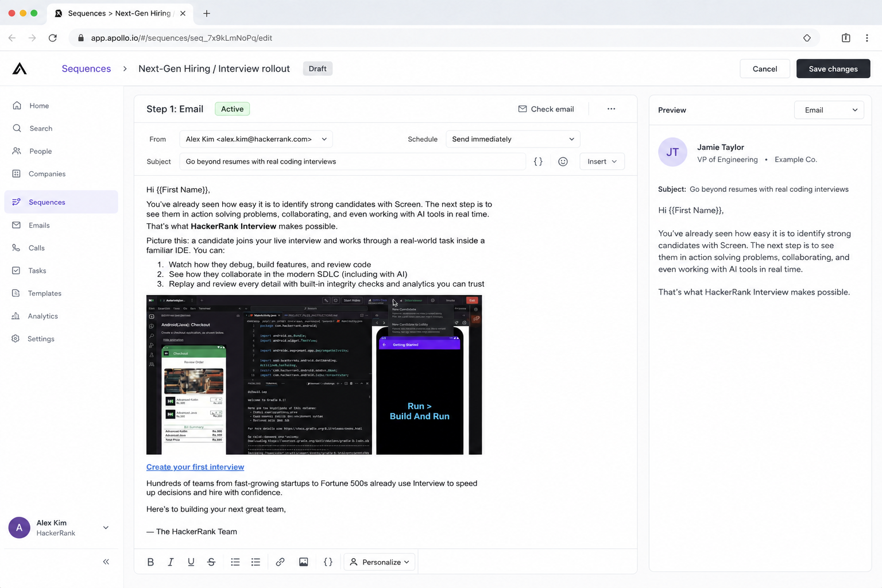Expand the Alex Kim account menu
The width and height of the screenshot is (882, 588).
pos(106,528)
